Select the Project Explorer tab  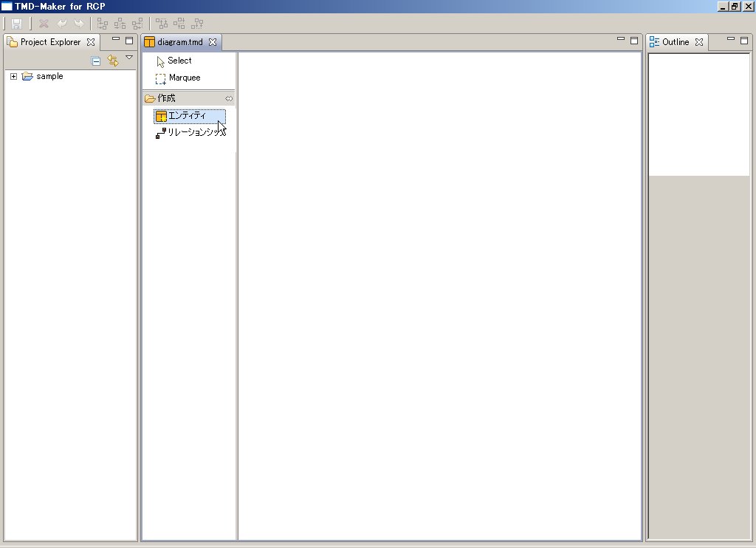tap(51, 42)
